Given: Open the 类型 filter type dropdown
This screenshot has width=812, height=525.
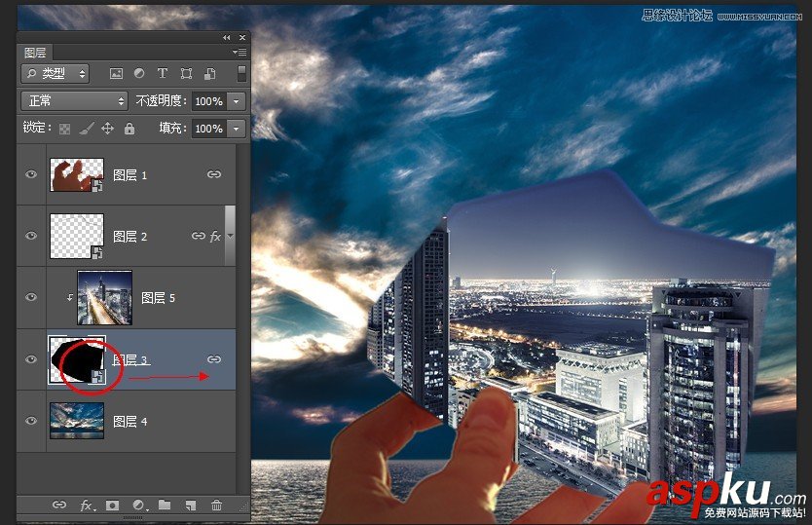Looking at the screenshot, I should [x=55, y=74].
